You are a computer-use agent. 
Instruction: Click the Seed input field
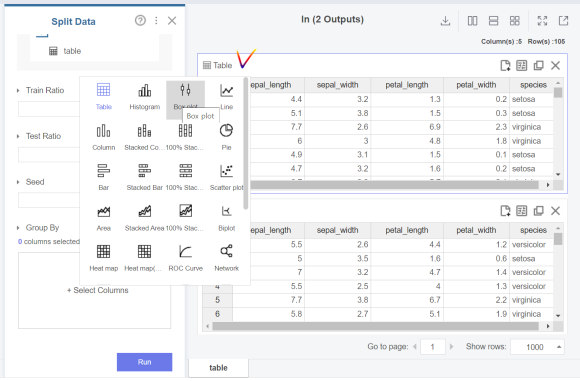coord(49,200)
